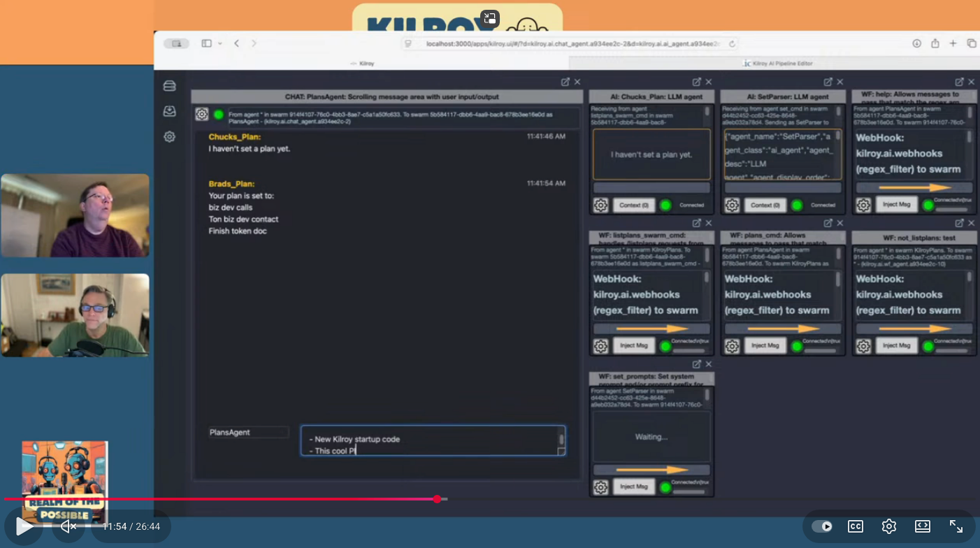
Task: Click the chat message box scrollbar
Action: tap(561, 441)
